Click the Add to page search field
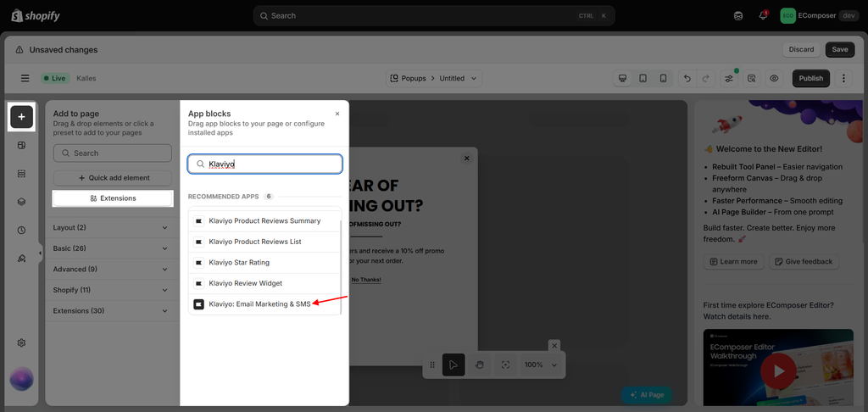Image resolution: width=868 pixels, height=412 pixels. point(113,153)
